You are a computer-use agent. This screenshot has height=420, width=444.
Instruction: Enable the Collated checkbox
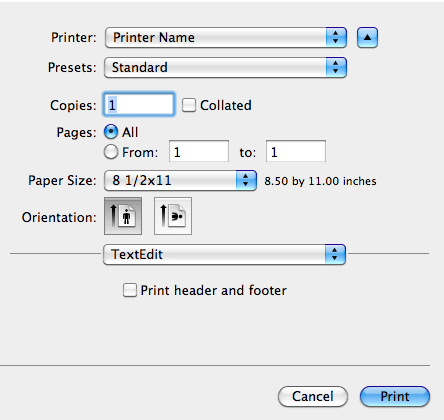(x=189, y=105)
